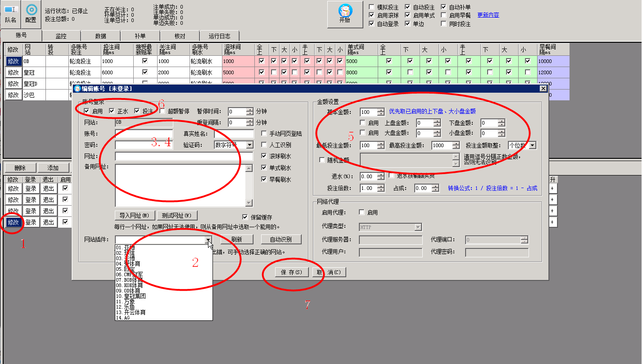Enable the 启用早餐 option
Screen dimensions: 642x364
pos(443,15)
